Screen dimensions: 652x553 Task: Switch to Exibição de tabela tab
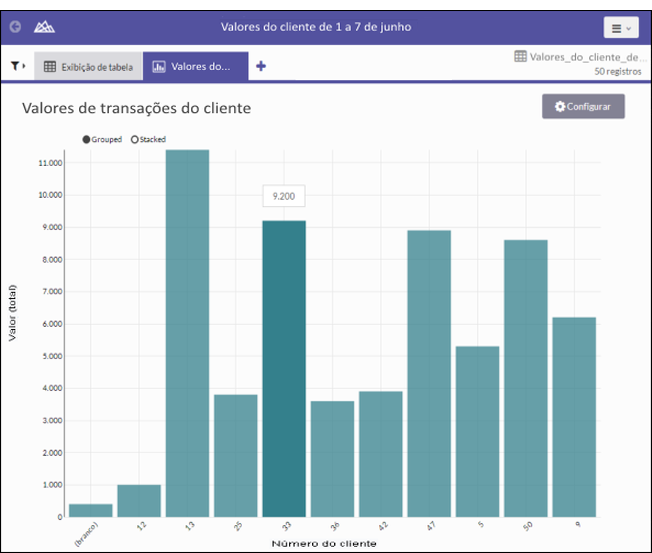click(88, 66)
